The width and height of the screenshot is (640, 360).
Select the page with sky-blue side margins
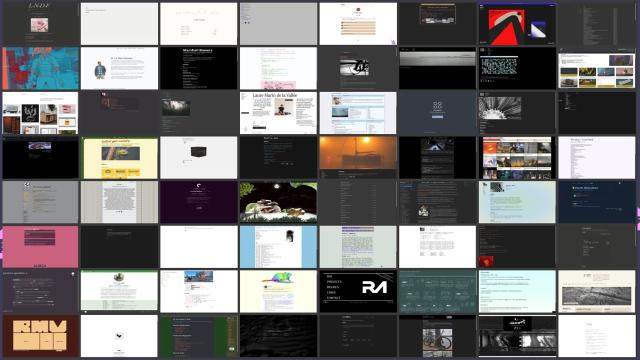278,247
